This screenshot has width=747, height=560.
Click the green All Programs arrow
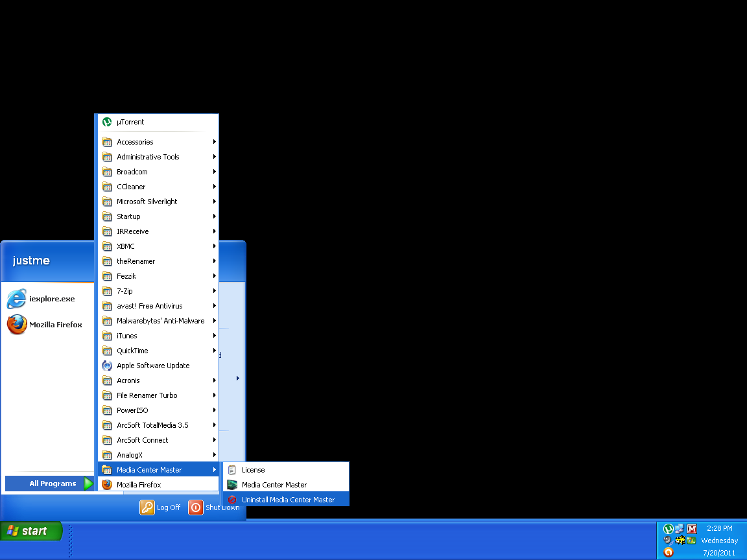[x=88, y=484]
